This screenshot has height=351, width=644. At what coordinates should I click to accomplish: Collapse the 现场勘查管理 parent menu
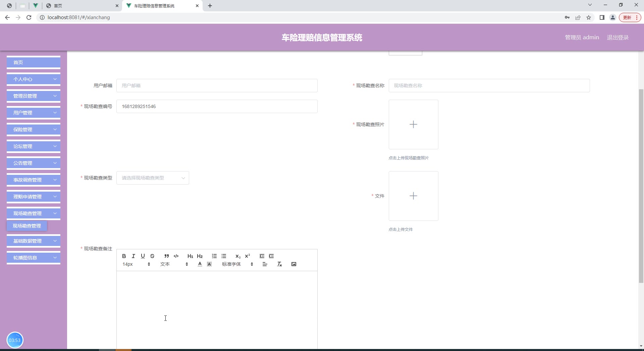point(34,213)
